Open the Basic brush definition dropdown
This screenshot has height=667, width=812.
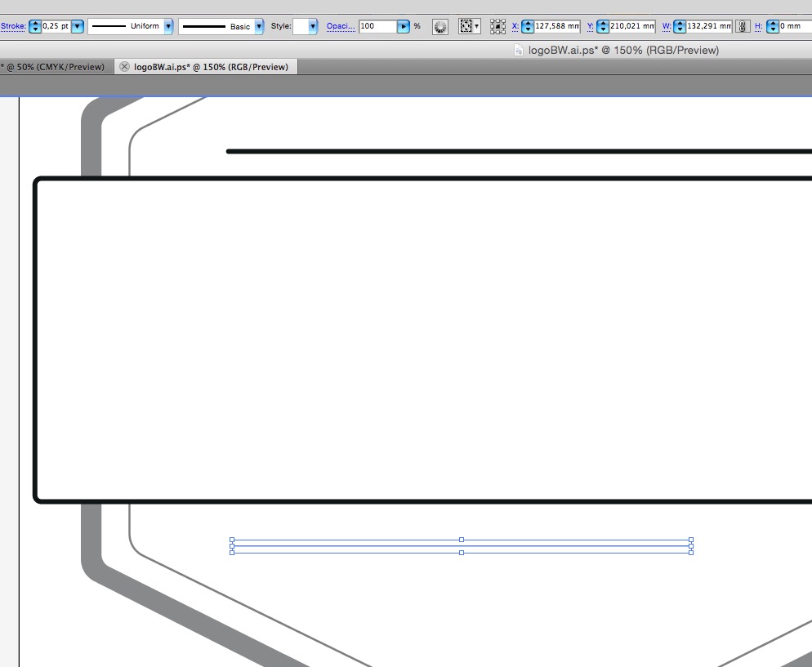(259, 26)
